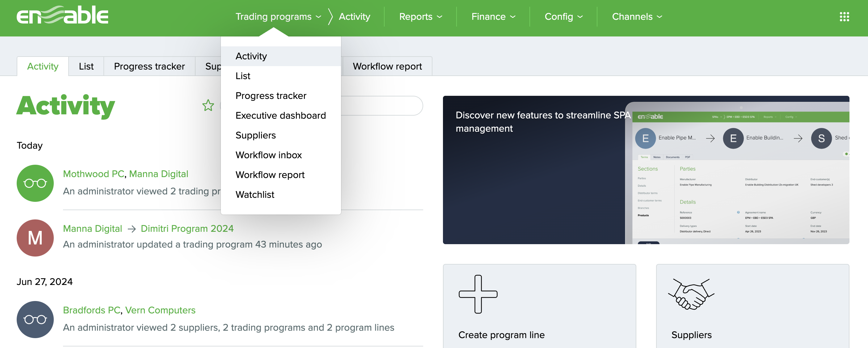868x348 pixels.
Task: Open the Vern Computers supplier link
Action: pos(160,310)
